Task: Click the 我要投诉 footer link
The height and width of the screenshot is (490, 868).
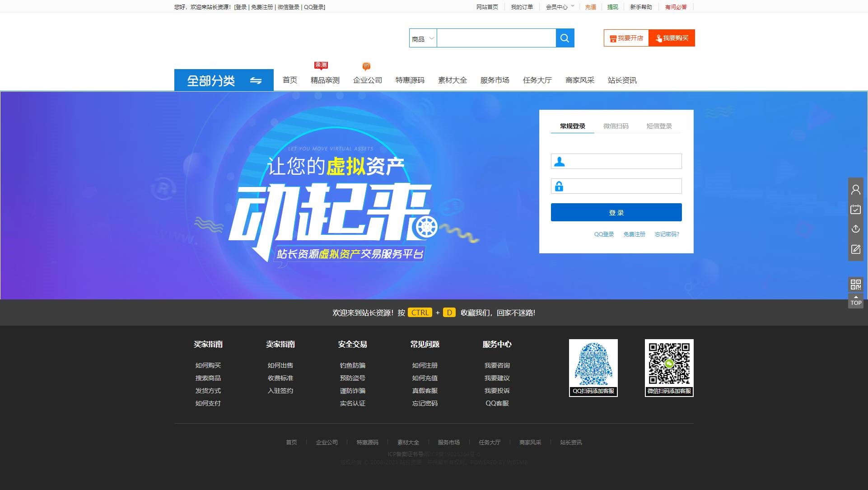Action: pos(497,391)
